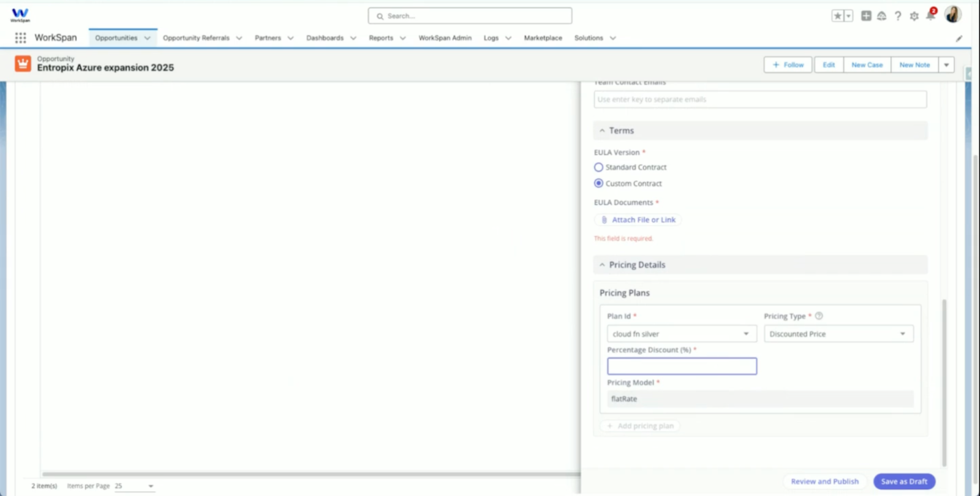This screenshot has height=496, width=980.
Task: Expand the favorites list arrow
Action: click(848, 16)
